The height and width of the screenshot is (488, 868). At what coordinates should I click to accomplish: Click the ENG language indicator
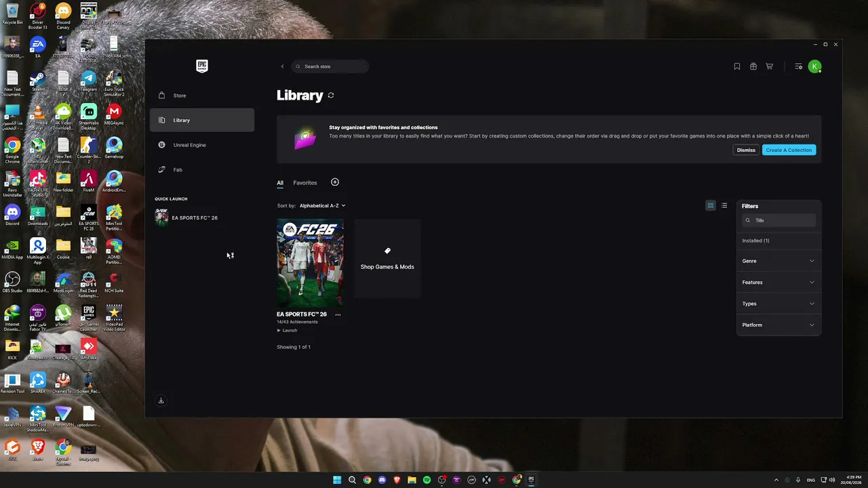[x=811, y=480]
